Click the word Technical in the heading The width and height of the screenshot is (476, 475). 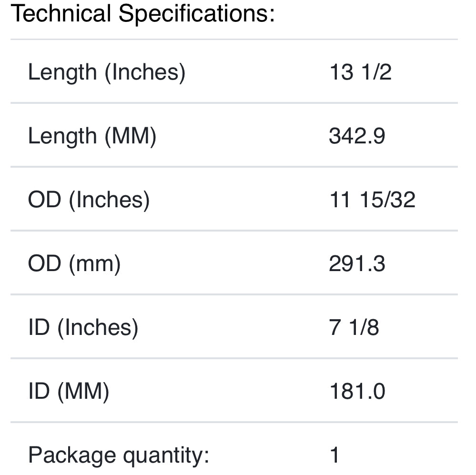61,13
